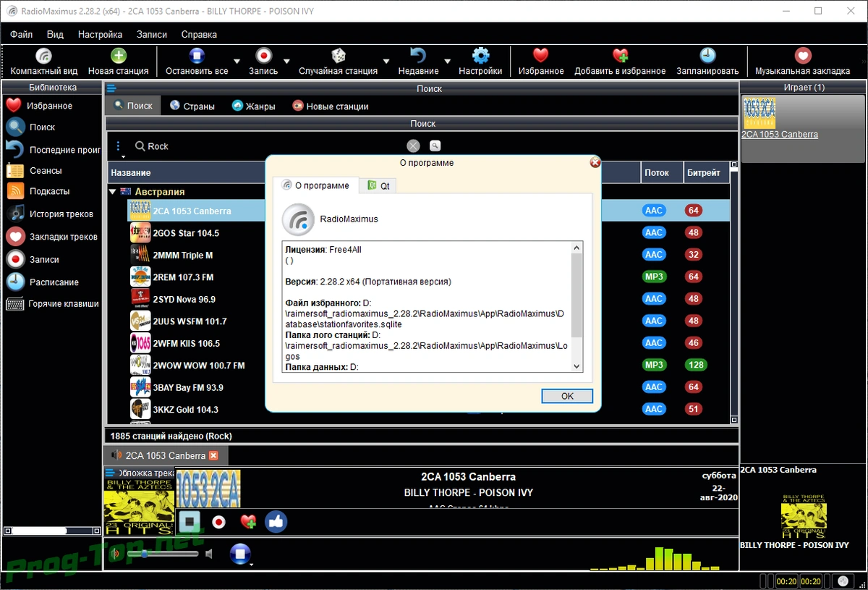Click the dialog's vertical scrollbar
Image resolution: width=868 pixels, height=590 pixels.
(x=576, y=308)
